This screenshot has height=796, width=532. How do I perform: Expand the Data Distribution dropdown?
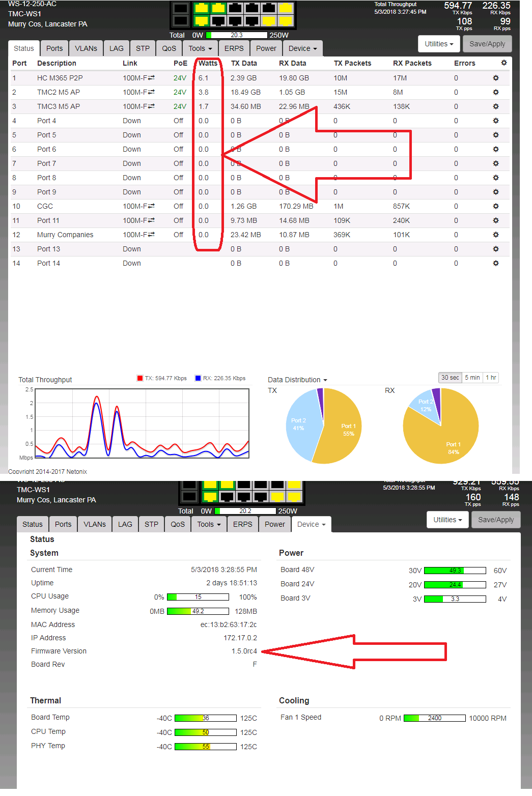coord(297,380)
